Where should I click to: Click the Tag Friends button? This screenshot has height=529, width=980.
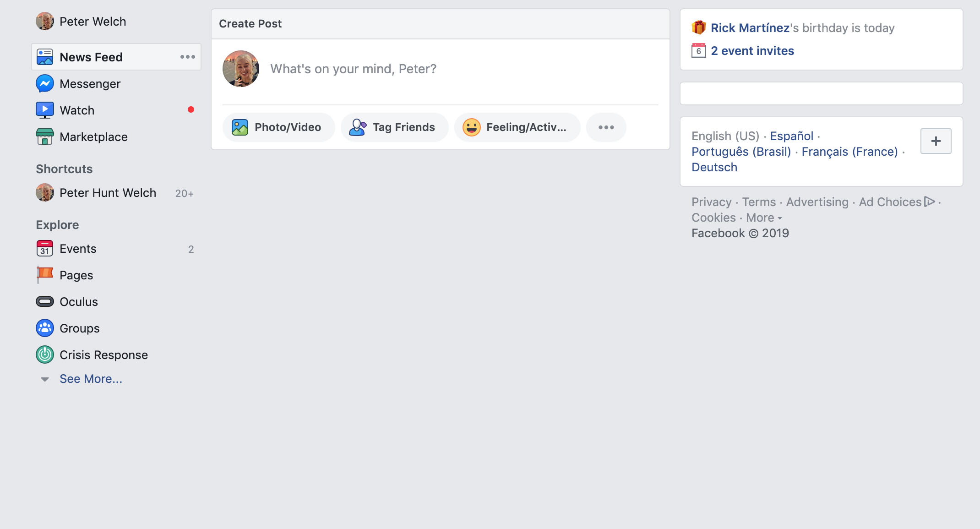394,127
